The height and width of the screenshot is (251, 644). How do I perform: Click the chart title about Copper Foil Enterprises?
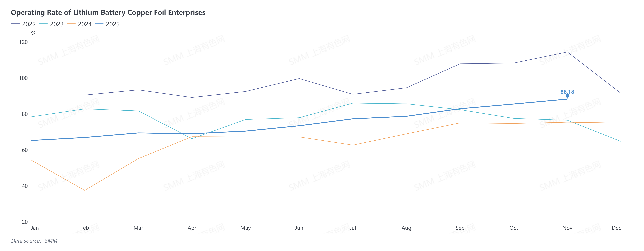108,13
